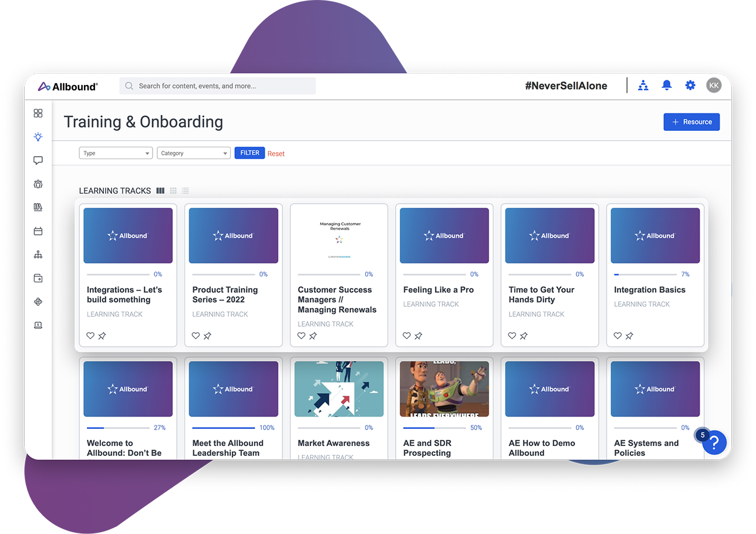The image size is (756, 534).
Task: Pin the Feeling Like a Pro track
Action: click(x=418, y=335)
